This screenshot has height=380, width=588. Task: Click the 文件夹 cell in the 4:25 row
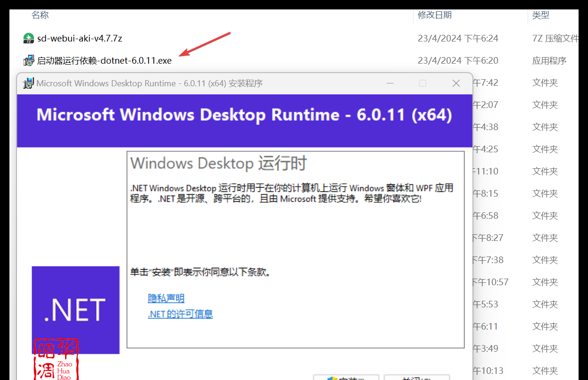(545, 149)
